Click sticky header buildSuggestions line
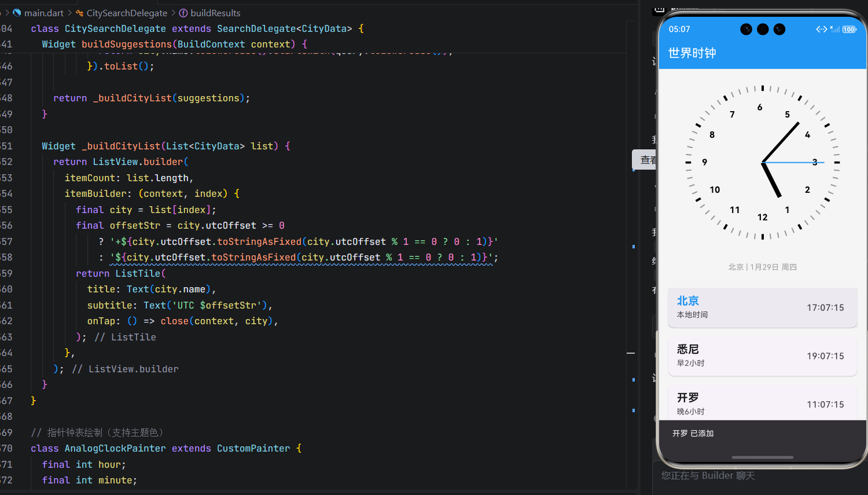Image resolution: width=868 pixels, height=495 pixels. [x=174, y=44]
